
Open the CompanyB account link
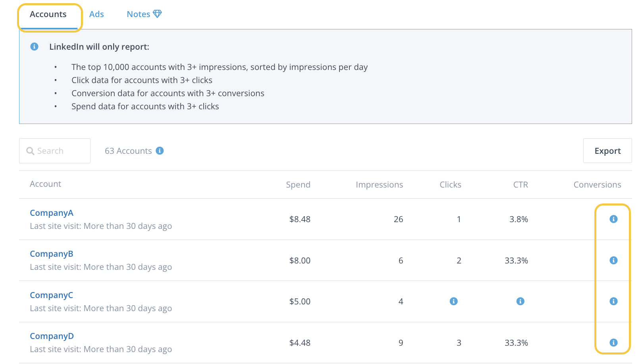click(x=52, y=254)
